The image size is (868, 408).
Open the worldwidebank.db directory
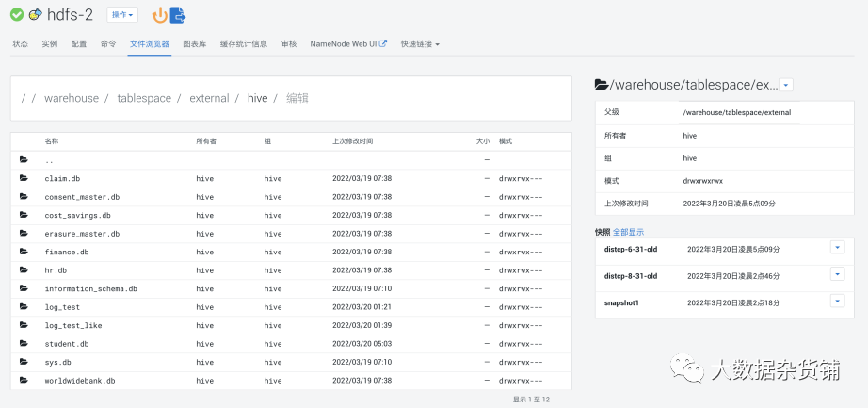point(80,381)
